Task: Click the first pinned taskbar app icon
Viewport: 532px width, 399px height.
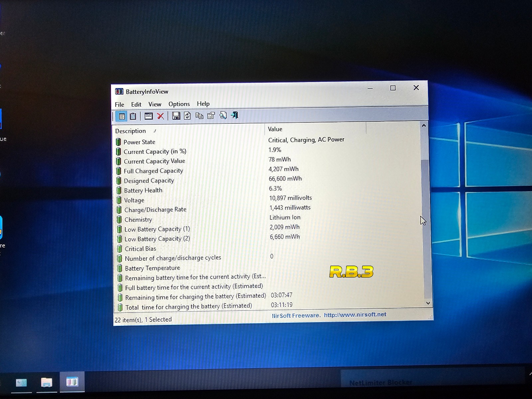Action: 21,383
